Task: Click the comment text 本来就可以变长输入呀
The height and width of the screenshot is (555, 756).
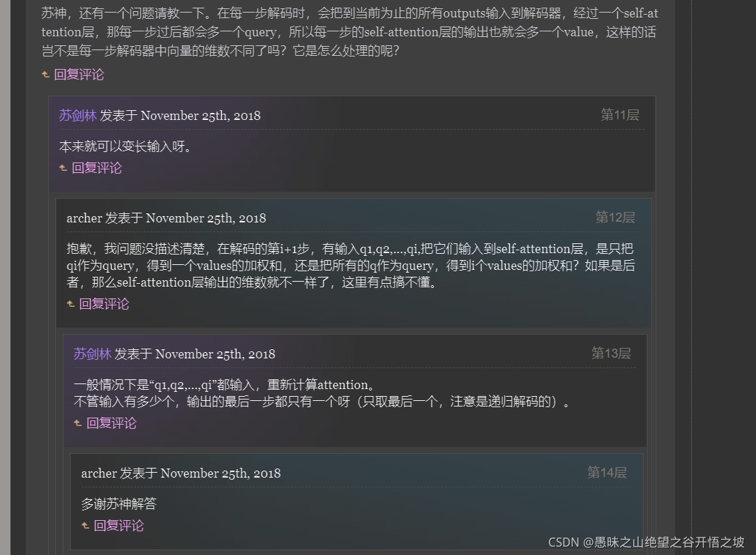Action: [x=126, y=146]
